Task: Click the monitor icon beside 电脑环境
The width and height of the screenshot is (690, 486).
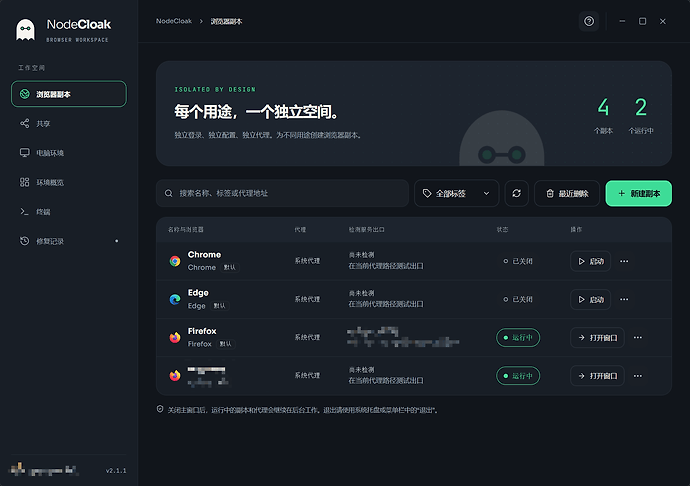Action: 25,153
